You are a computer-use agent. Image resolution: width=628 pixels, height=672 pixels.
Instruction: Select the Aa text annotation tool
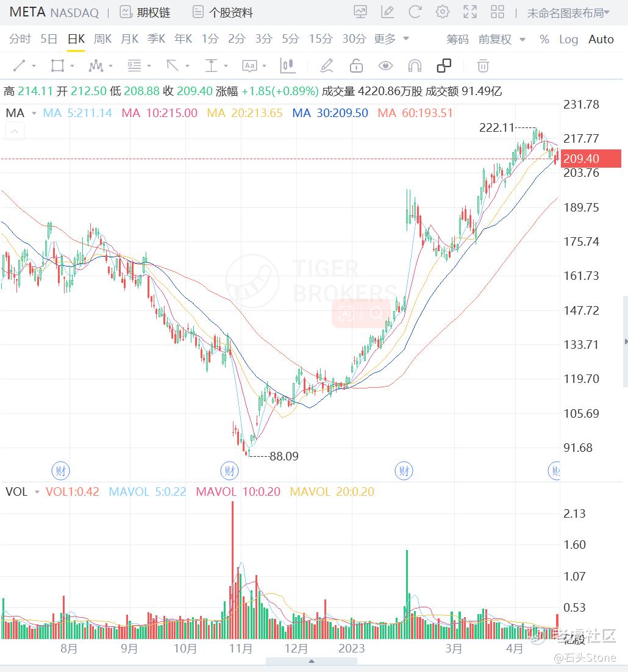(249, 66)
